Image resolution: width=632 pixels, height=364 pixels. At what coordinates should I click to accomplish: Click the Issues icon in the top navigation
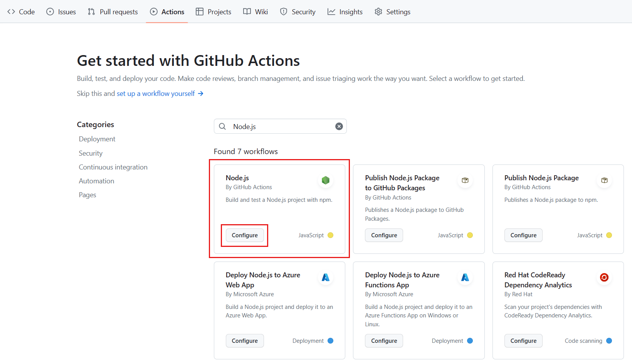tap(50, 12)
